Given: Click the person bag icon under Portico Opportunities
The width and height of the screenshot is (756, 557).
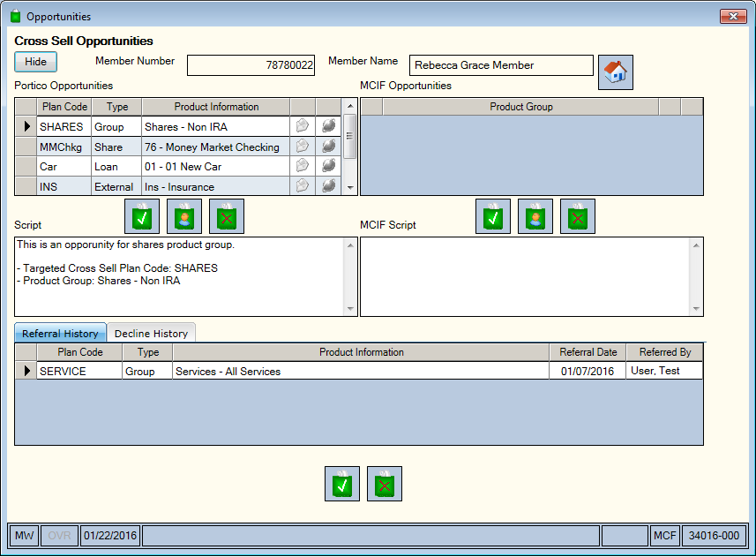Looking at the screenshot, I should click(x=184, y=216).
